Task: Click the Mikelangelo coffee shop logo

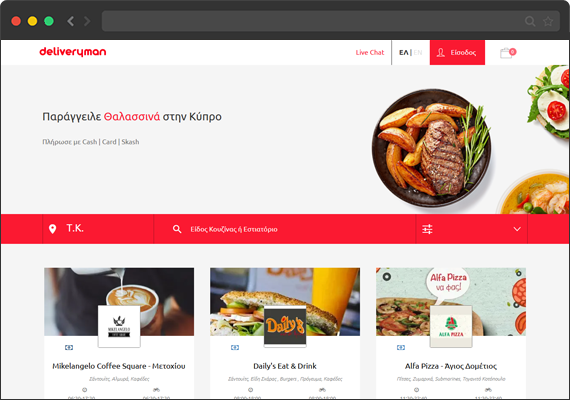Action: [119, 326]
